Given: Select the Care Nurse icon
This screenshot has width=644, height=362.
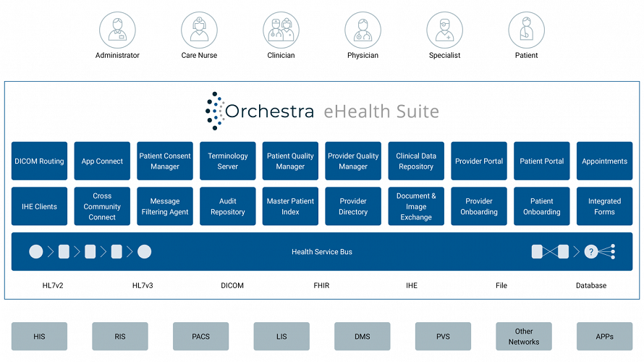Looking at the screenshot, I should [199, 30].
